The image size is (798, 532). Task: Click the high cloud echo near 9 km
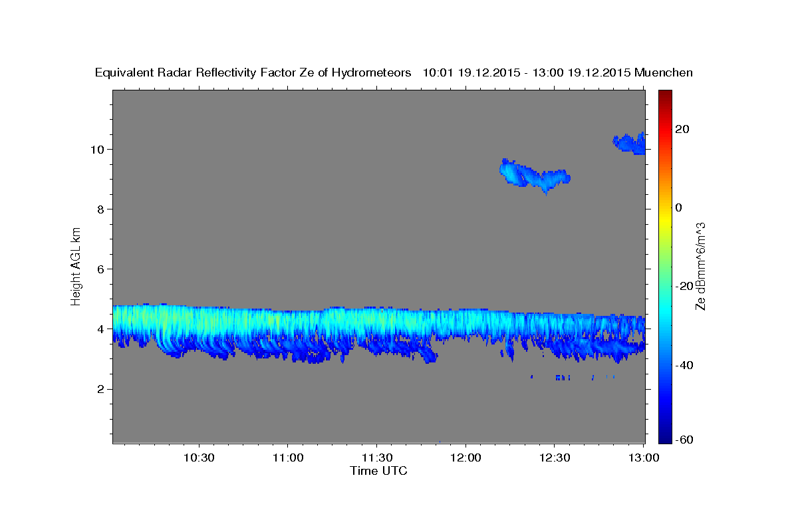534,176
